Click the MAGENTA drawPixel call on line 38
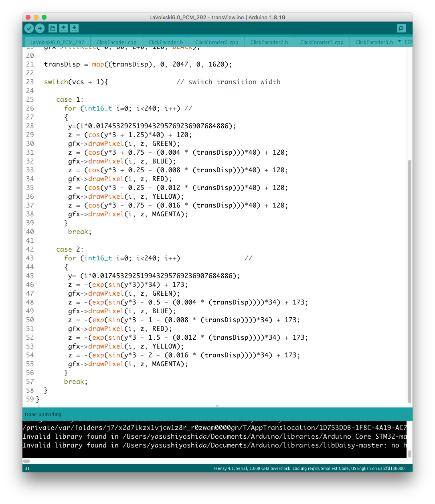 click(128, 214)
